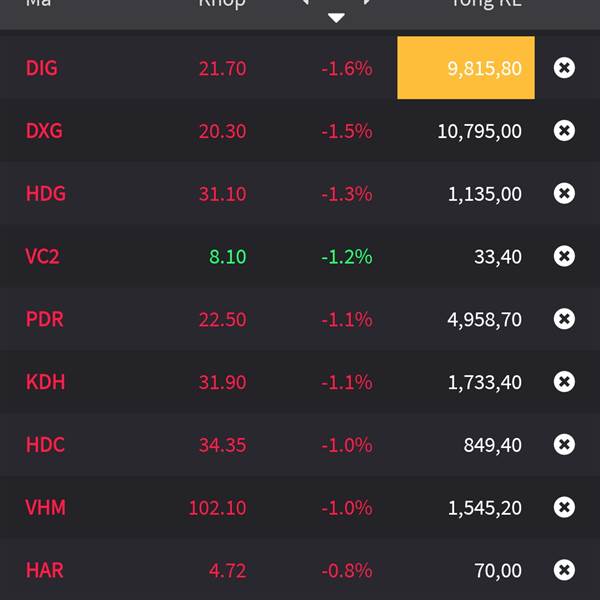Delete HDG stock using X icon

coord(564,193)
